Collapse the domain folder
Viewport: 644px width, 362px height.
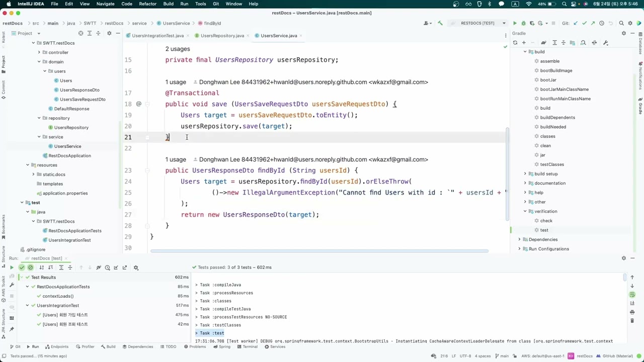coord(39,62)
